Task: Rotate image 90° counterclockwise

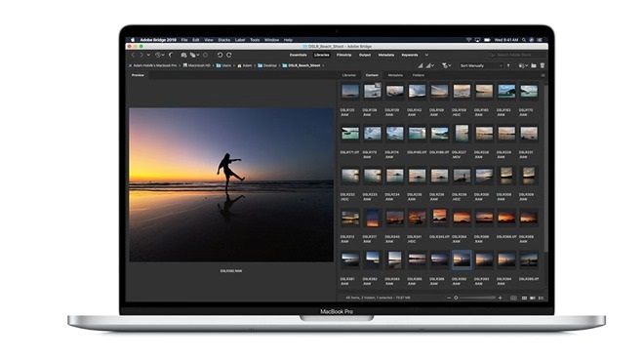Action: coord(220,55)
